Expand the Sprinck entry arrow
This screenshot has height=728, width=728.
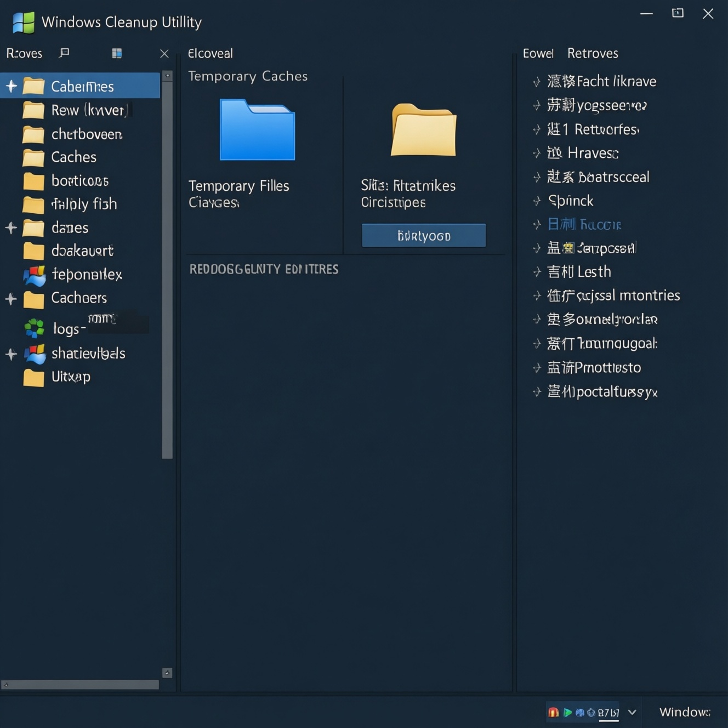point(537,201)
